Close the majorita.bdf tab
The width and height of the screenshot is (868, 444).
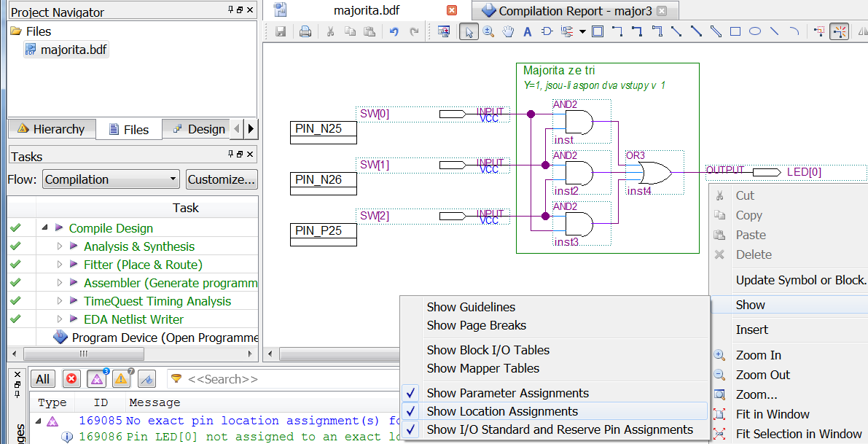452,10
